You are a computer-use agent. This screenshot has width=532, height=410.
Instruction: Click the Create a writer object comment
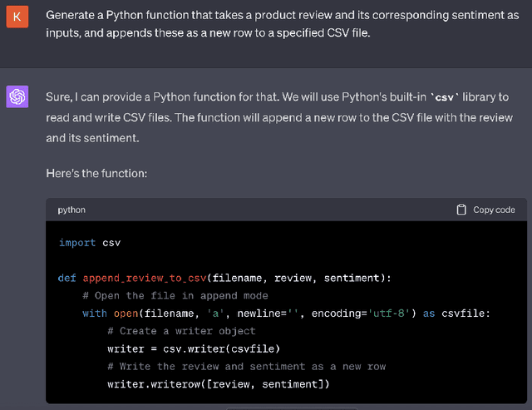pos(181,331)
